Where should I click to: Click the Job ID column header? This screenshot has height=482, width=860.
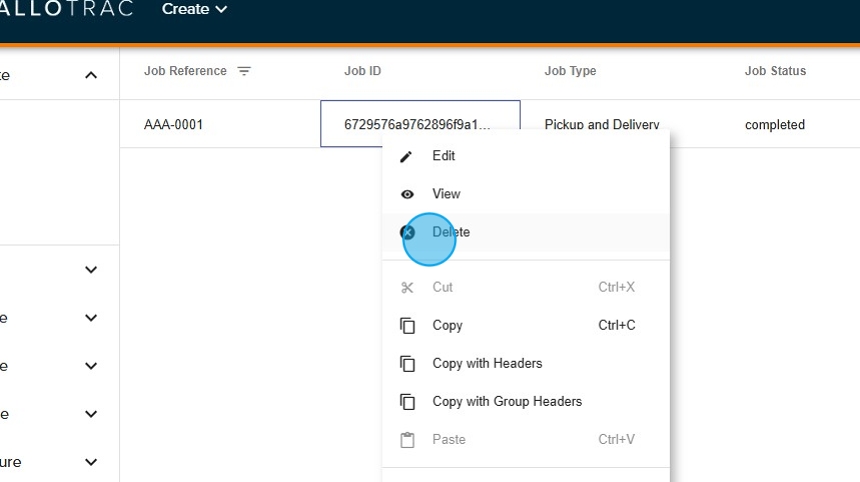pyautogui.click(x=362, y=71)
